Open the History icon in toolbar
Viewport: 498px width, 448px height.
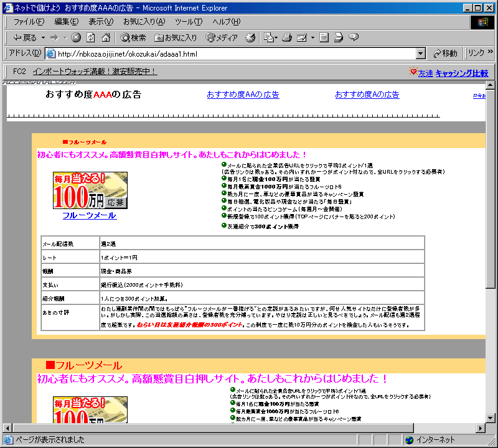coord(250,37)
